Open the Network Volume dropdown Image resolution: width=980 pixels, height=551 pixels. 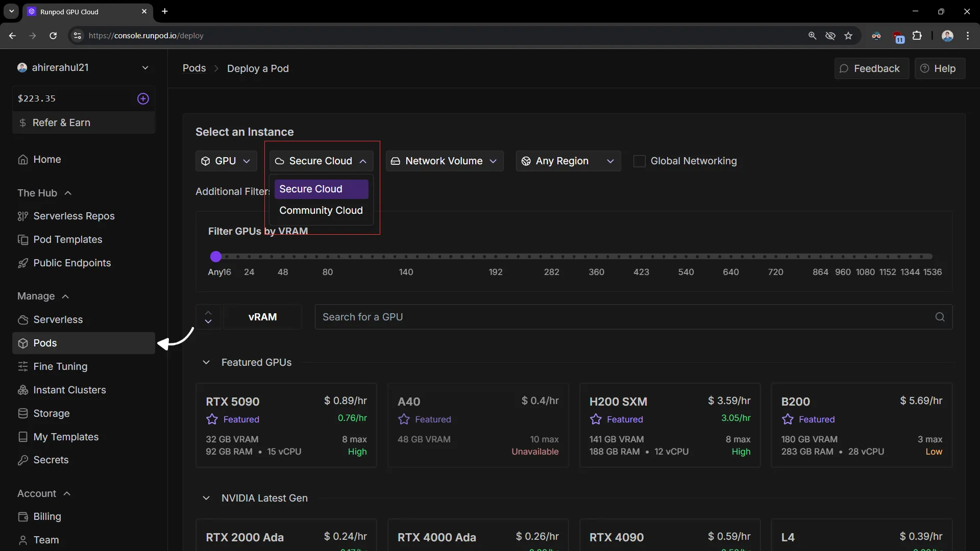point(445,161)
